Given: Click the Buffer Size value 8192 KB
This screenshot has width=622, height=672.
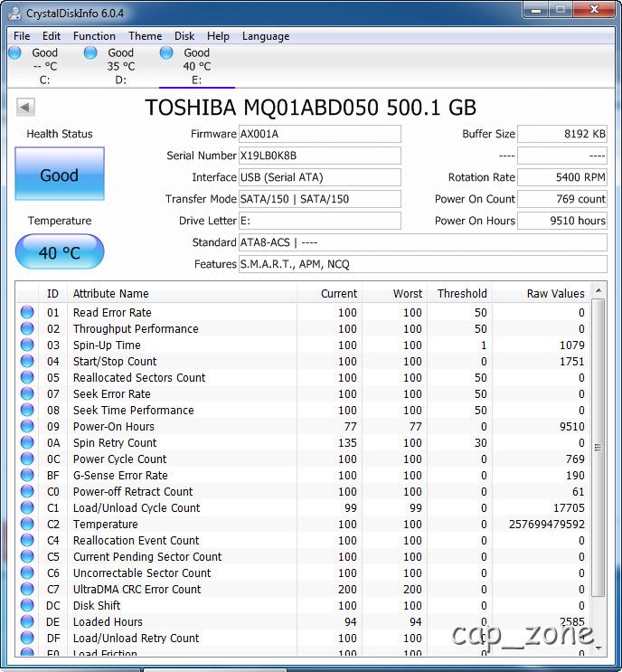Looking at the screenshot, I should point(562,134).
